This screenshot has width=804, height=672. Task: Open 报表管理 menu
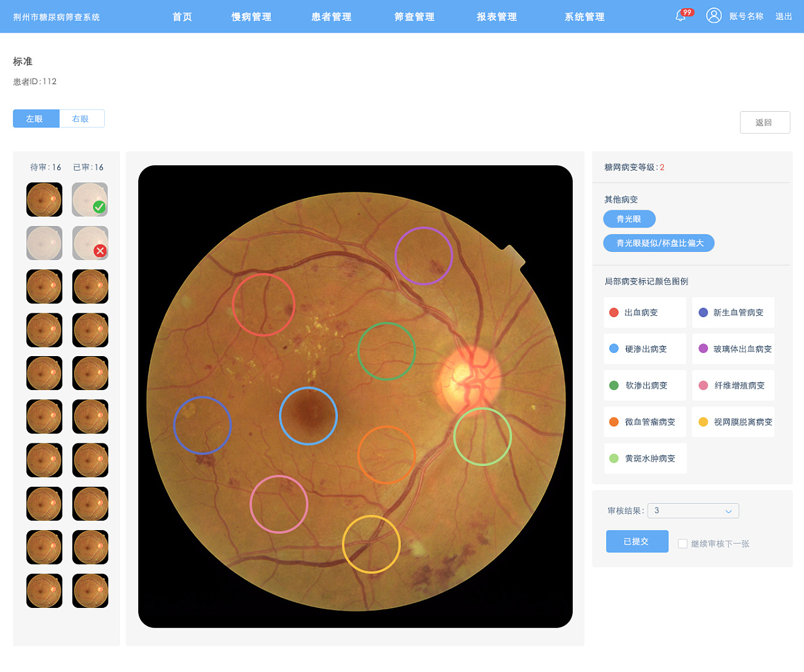point(497,16)
